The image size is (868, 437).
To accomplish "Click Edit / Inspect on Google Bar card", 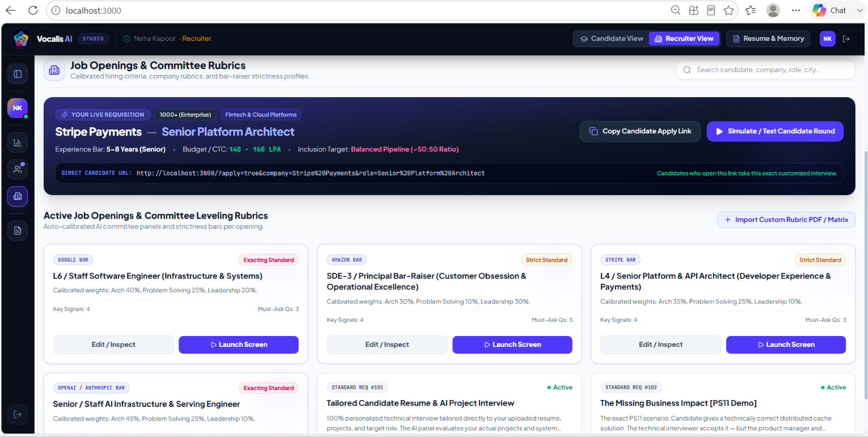I will coord(113,344).
